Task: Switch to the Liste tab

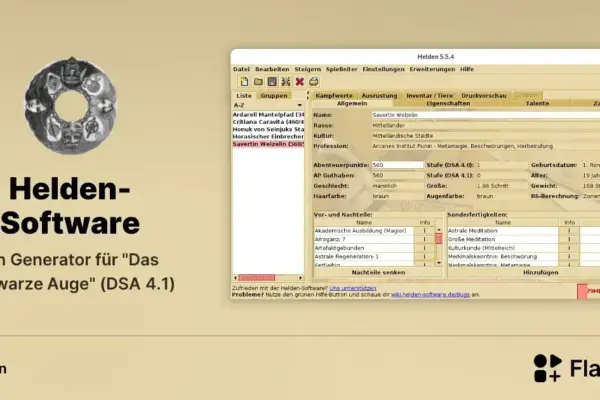Action: (x=244, y=96)
